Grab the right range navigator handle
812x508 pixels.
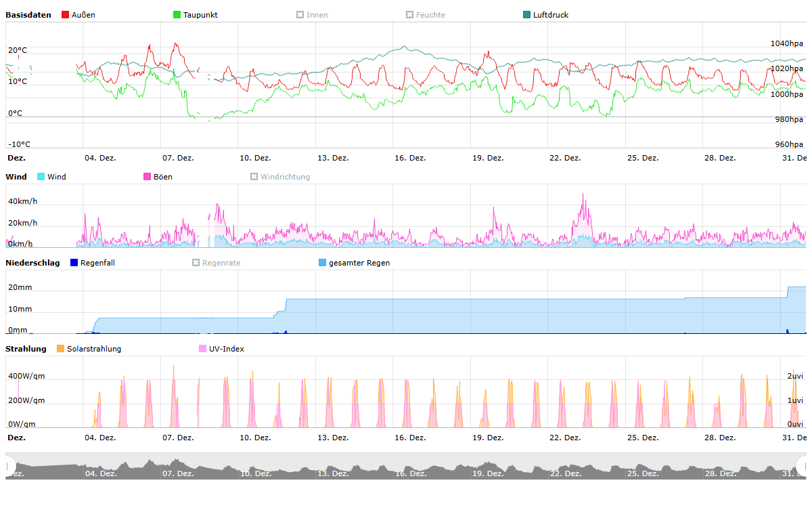click(x=804, y=466)
